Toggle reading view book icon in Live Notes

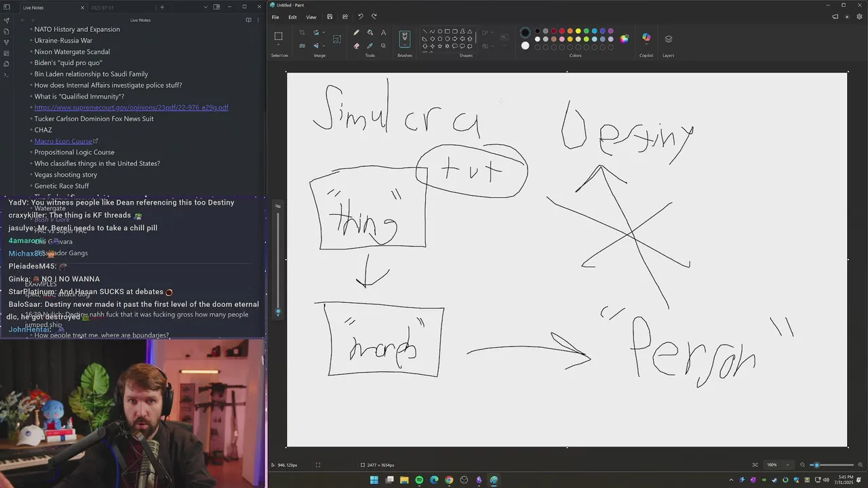248,20
